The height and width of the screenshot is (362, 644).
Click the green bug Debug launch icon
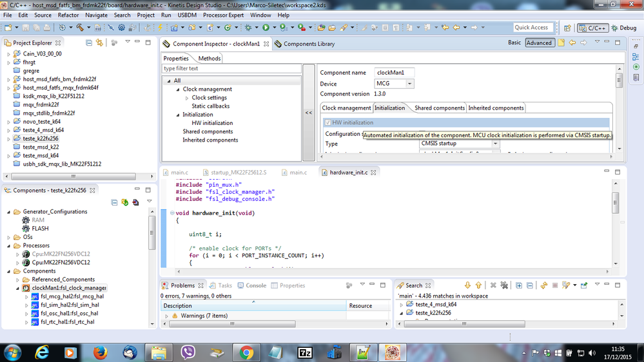(248, 28)
